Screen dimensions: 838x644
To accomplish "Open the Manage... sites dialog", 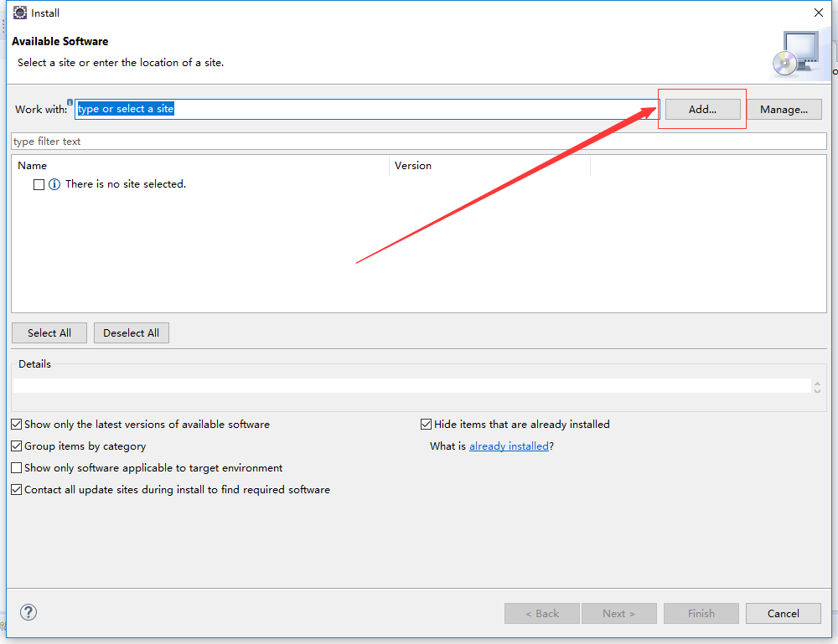I will point(784,110).
